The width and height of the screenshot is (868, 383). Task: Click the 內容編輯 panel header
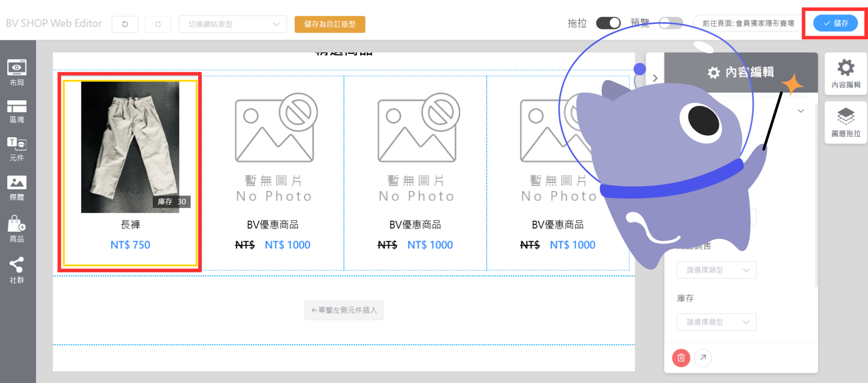point(741,72)
